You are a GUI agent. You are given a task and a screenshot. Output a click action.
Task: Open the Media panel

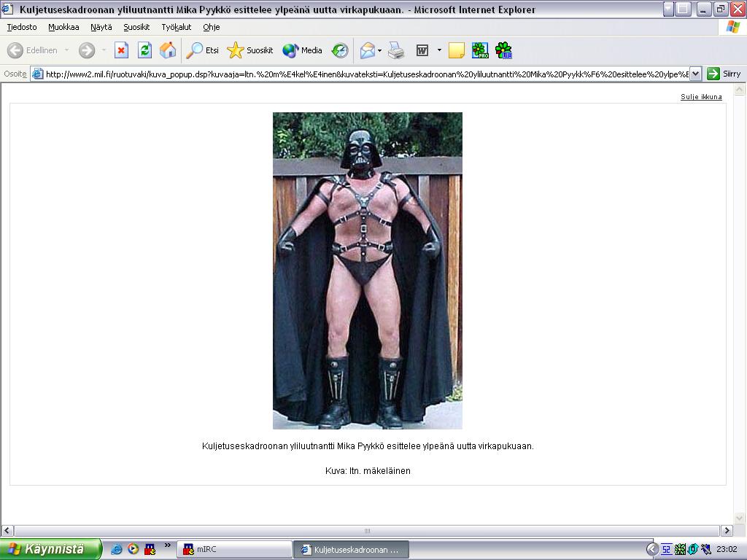click(303, 50)
